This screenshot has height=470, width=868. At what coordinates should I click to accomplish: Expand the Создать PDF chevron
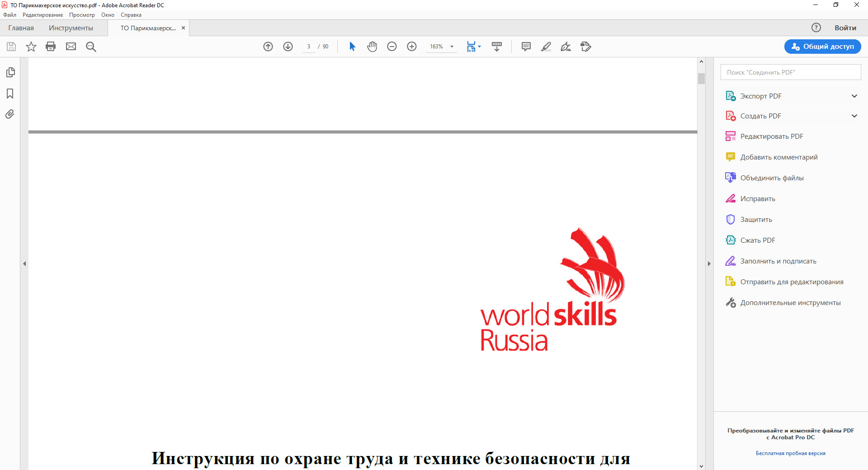pyautogui.click(x=854, y=116)
